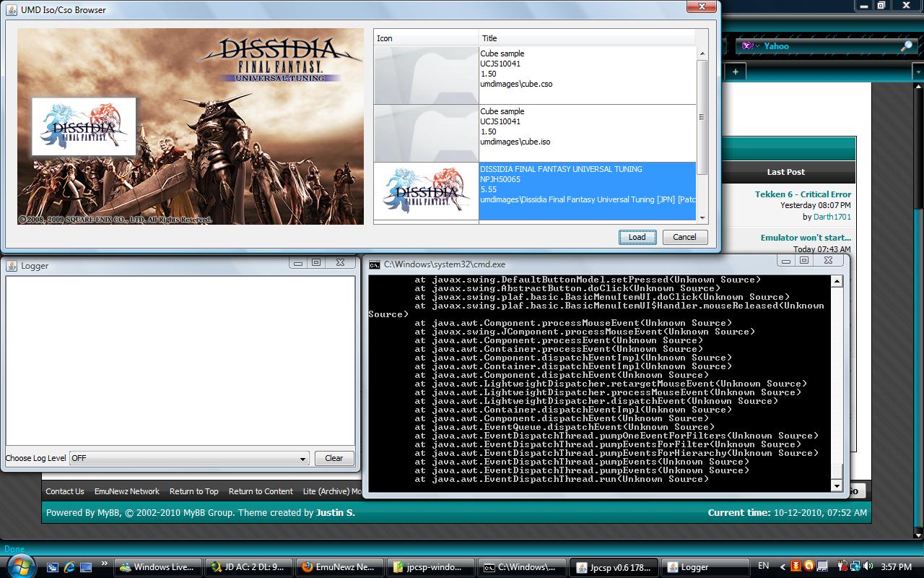Follow the Return to Top link
Screen dimensions: 924x578
coord(193,491)
